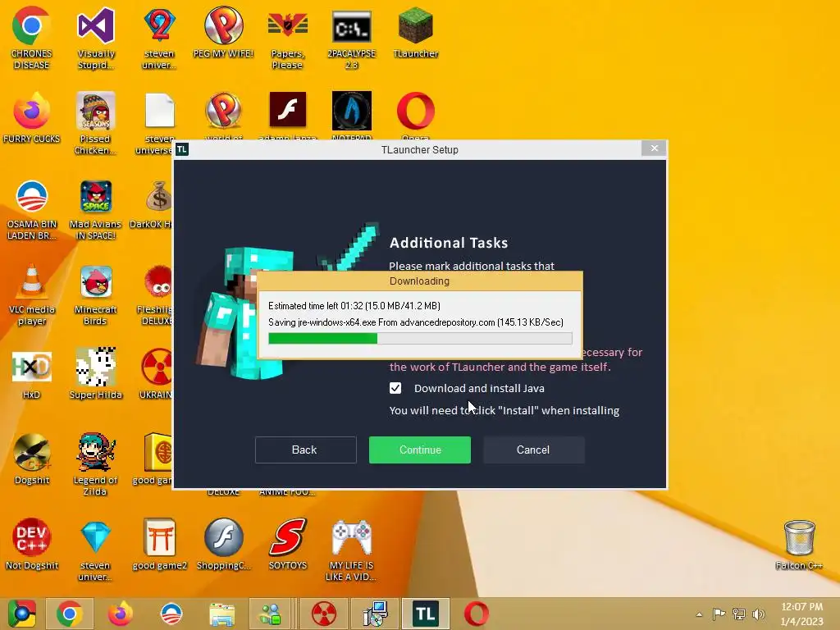The height and width of the screenshot is (630, 840).
Task: Open Opera from the taskbar
Action: tap(477, 614)
